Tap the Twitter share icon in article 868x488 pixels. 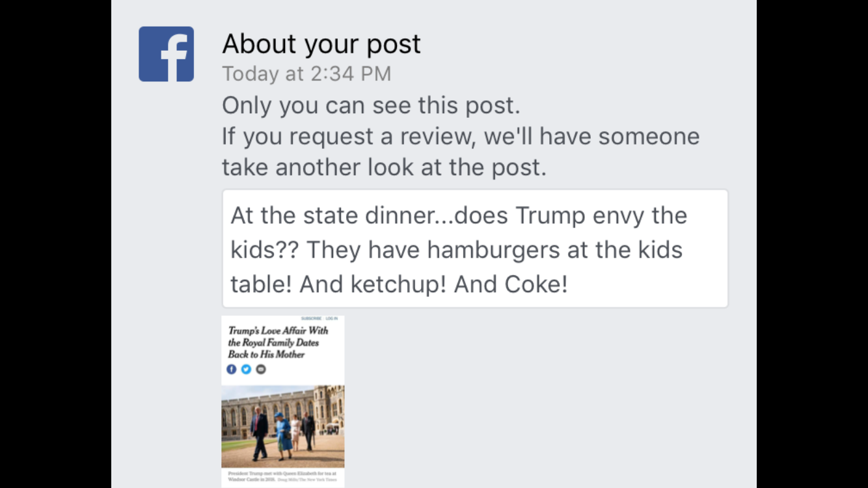pyautogui.click(x=246, y=369)
